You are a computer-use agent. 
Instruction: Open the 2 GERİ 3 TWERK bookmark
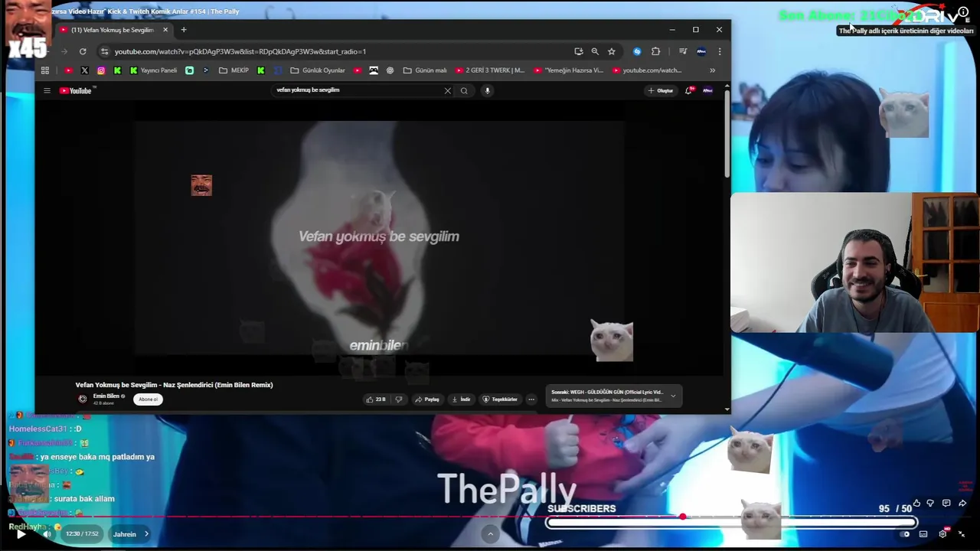(x=490, y=70)
